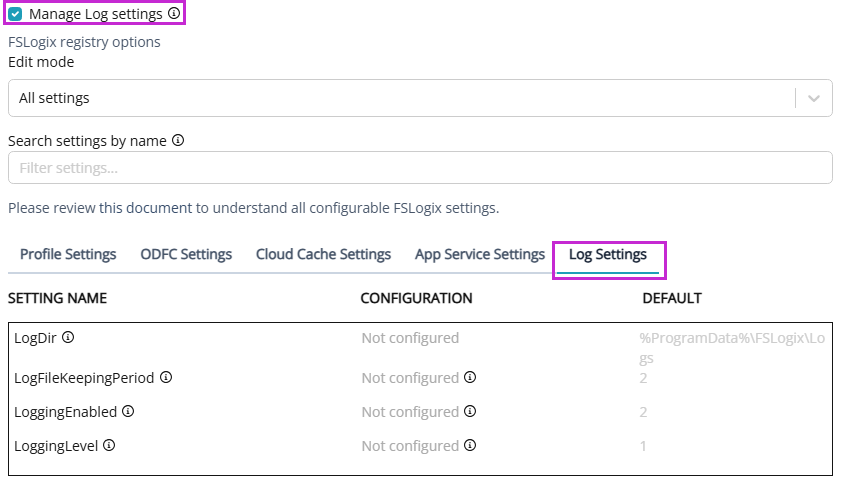842x482 pixels.
Task: Open the Edit mode dropdown chevron
Action: click(814, 98)
